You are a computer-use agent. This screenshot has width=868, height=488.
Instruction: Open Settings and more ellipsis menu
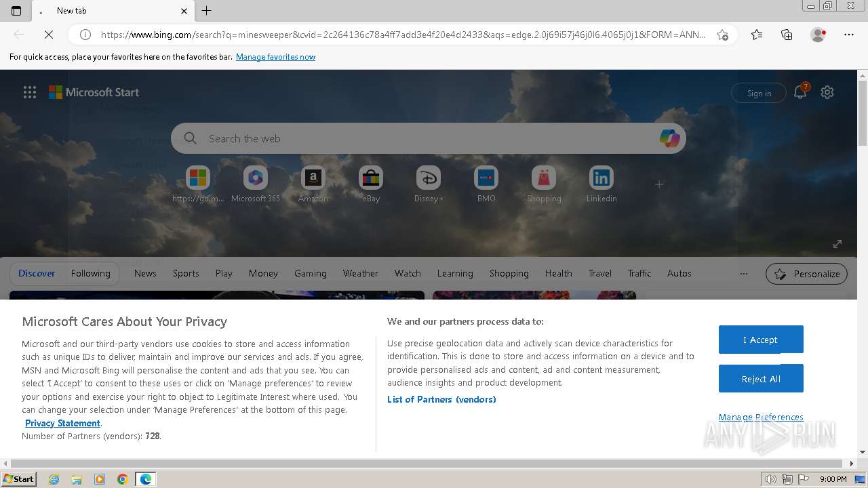click(849, 35)
